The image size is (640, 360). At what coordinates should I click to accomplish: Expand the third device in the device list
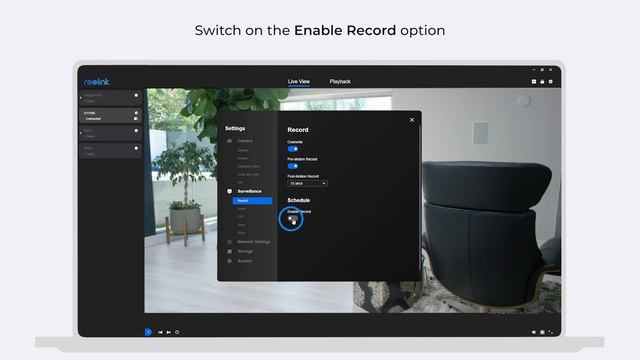pos(81,133)
